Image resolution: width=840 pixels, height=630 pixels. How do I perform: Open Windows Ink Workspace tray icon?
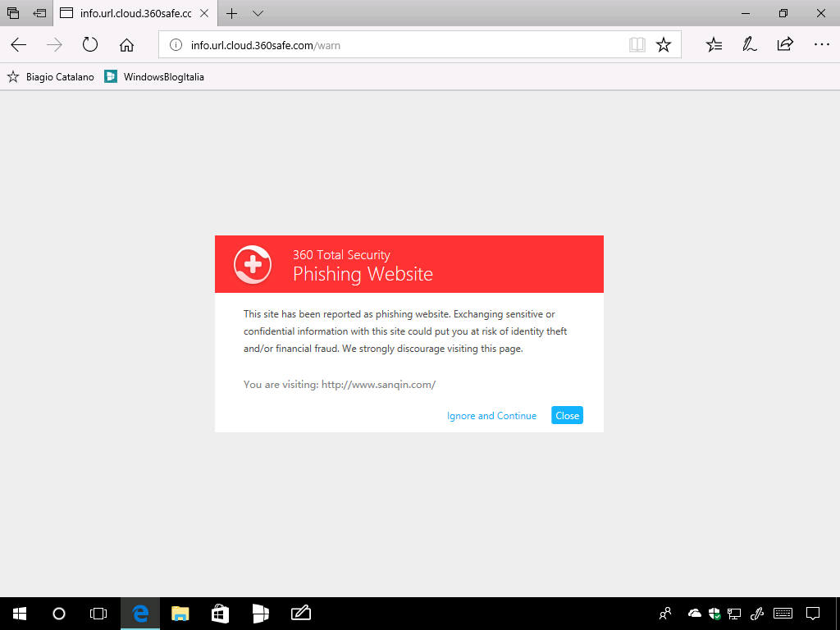pyautogui.click(x=757, y=614)
